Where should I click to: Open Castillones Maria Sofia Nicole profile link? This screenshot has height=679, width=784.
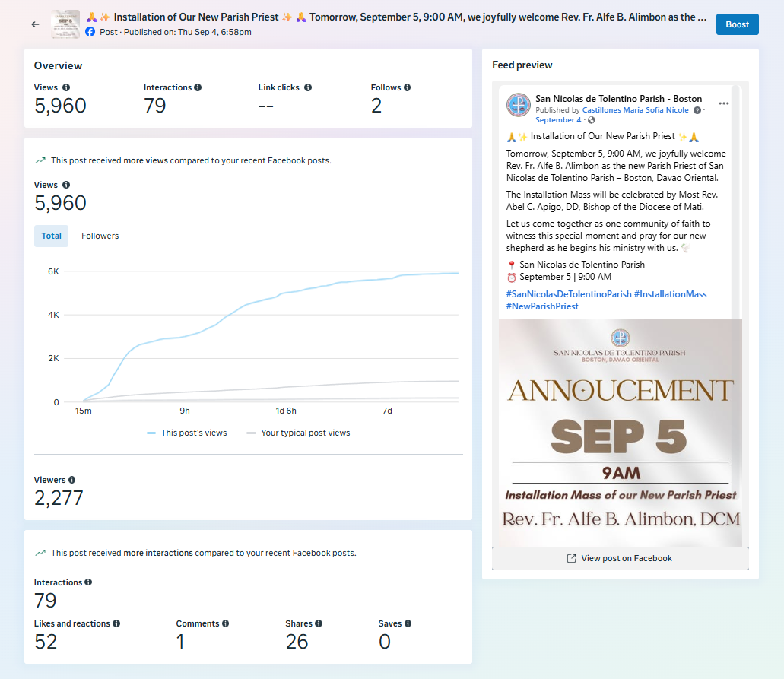tap(636, 110)
